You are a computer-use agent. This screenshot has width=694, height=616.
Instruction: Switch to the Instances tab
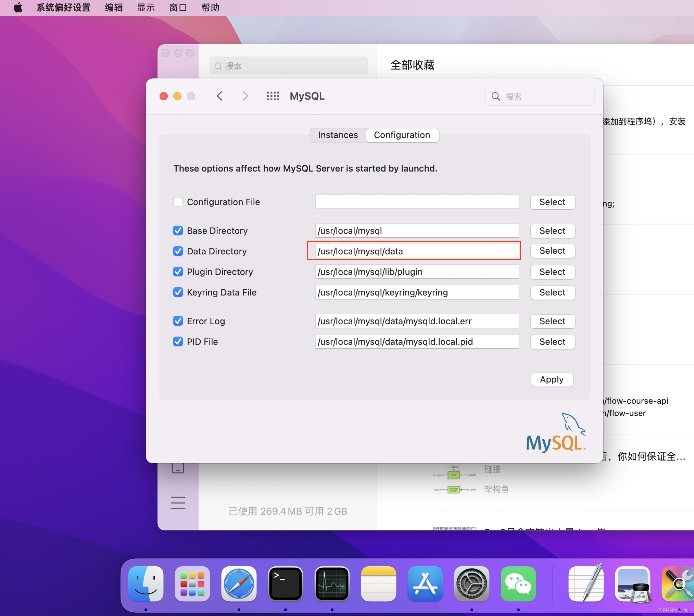(x=338, y=135)
